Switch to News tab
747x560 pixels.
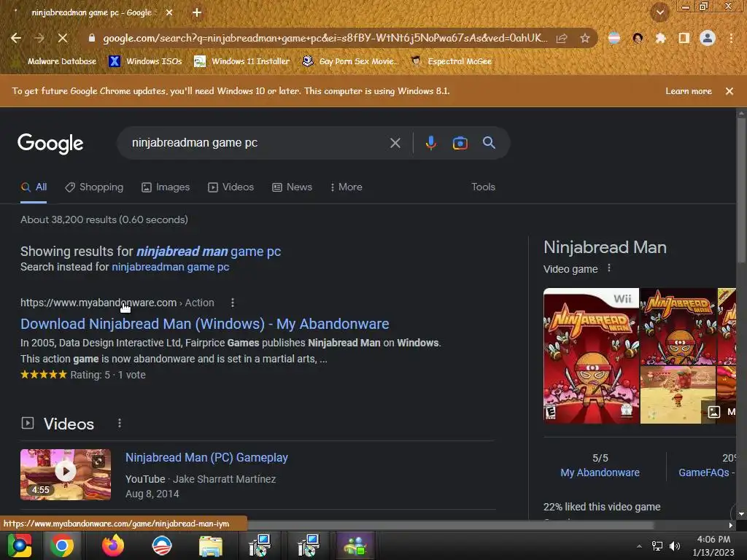click(292, 187)
